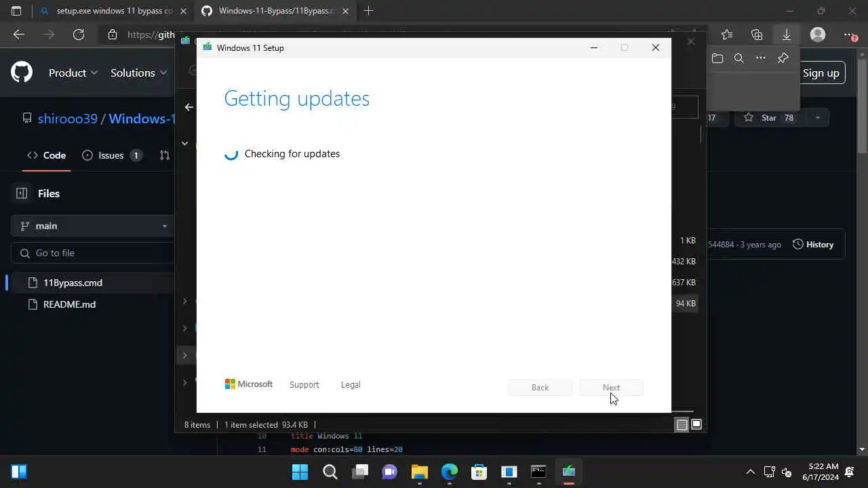Close the Windows 11 Setup window
The width and height of the screenshot is (868, 488).
click(x=655, y=47)
